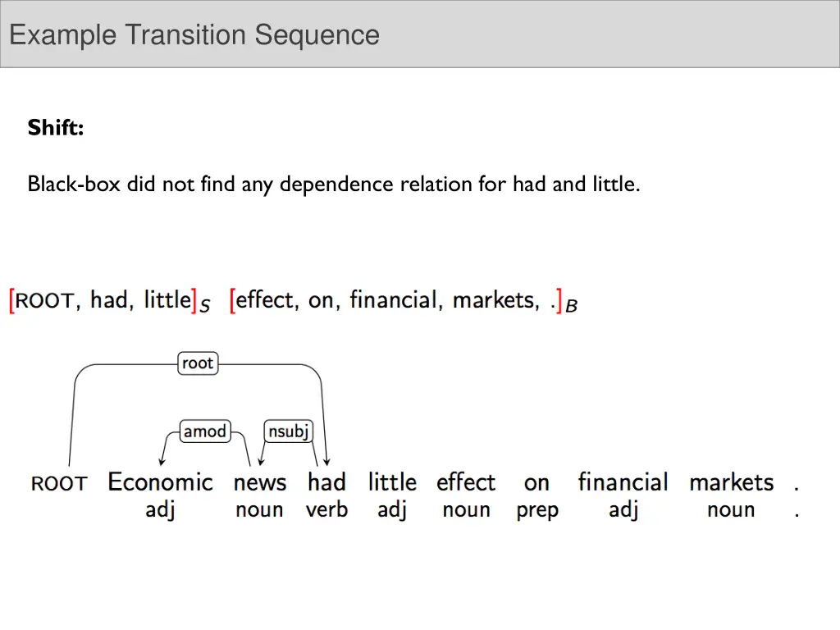Click the word 'little' in the sentence
Screen dimensions: 840x630
pyautogui.click(x=392, y=482)
